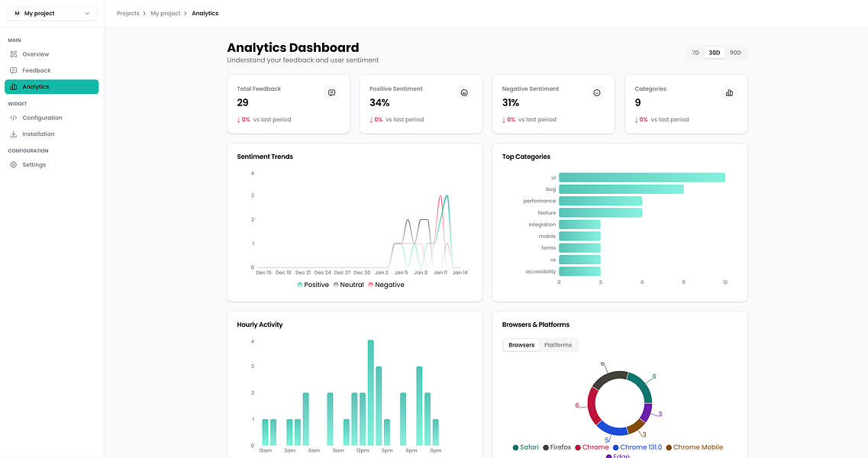Expand the My project selector dropdown

click(51, 13)
